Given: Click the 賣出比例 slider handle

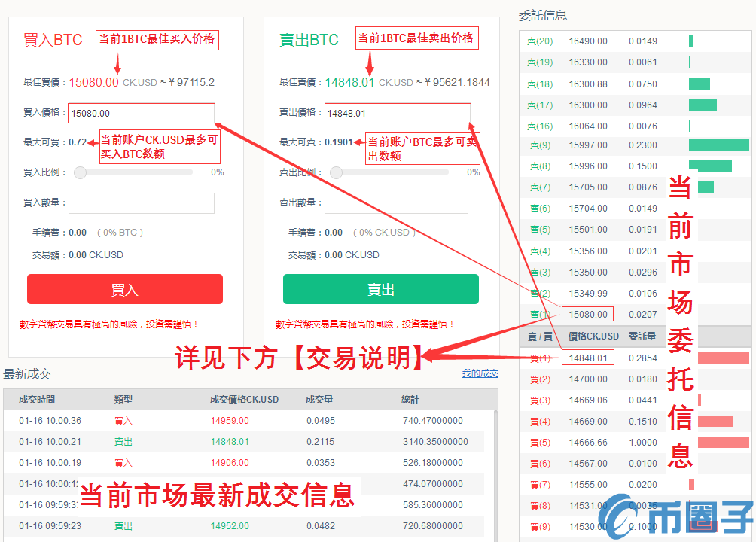Looking at the screenshot, I should pos(336,172).
